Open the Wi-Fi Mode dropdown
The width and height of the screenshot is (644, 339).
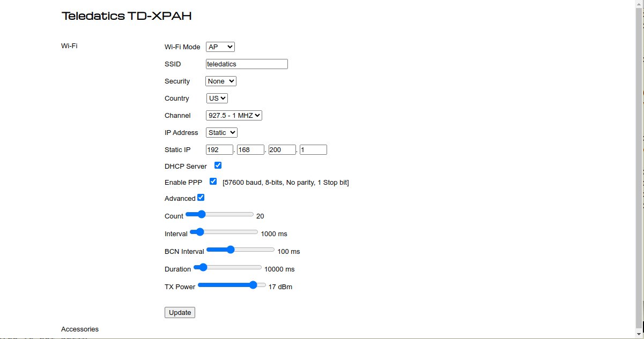click(x=220, y=47)
